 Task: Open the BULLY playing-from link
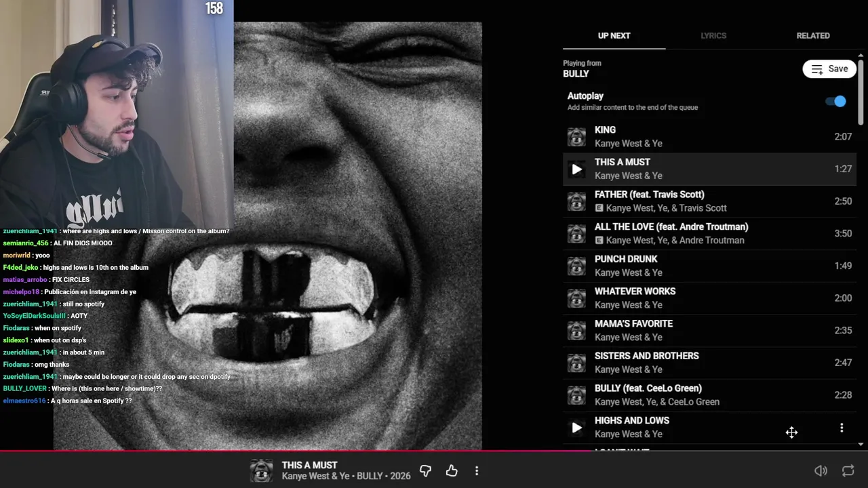576,74
